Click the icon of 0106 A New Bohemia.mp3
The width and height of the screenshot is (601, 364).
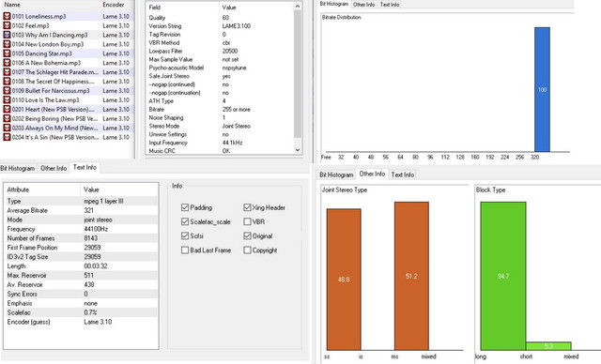point(7,63)
